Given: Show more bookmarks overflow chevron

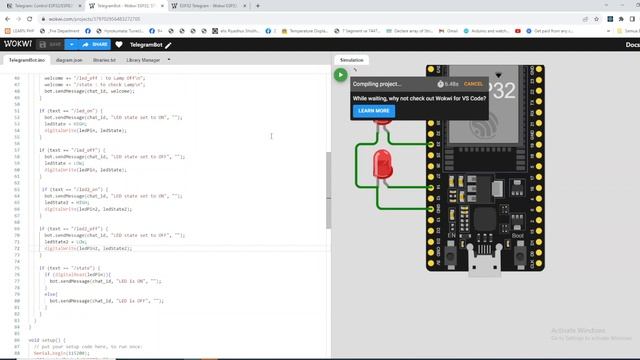Looking at the screenshot, I should [608, 31].
